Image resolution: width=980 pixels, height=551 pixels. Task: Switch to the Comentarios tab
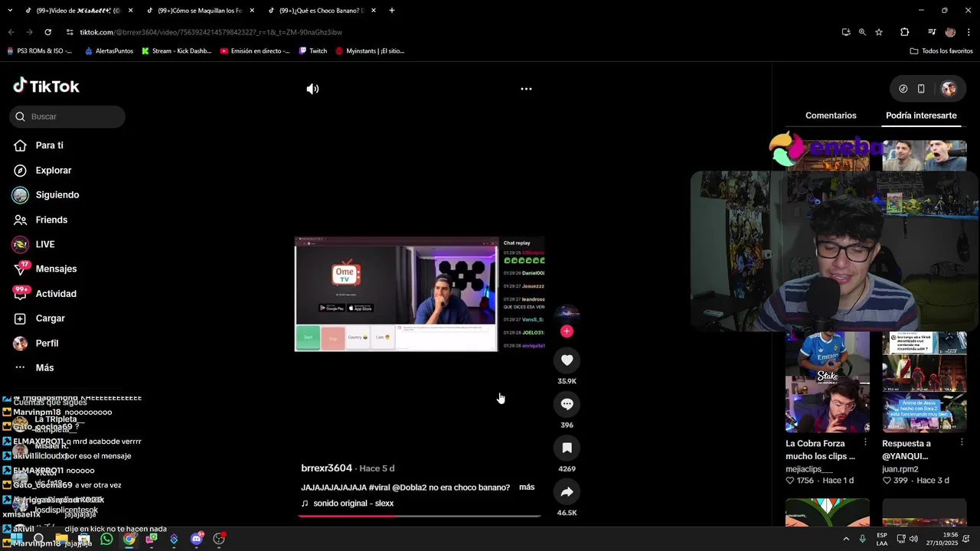tap(831, 116)
